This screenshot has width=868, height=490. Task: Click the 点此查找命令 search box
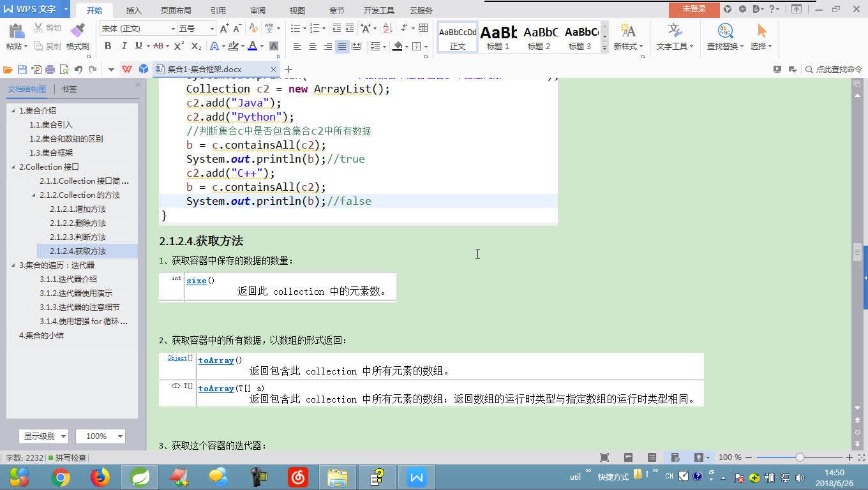point(834,70)
